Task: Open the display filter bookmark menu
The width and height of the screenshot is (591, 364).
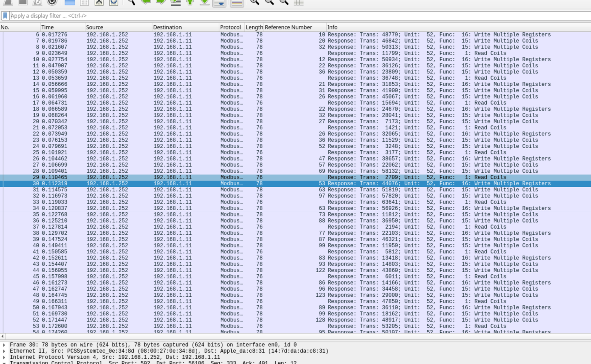Action: point(5,16)
